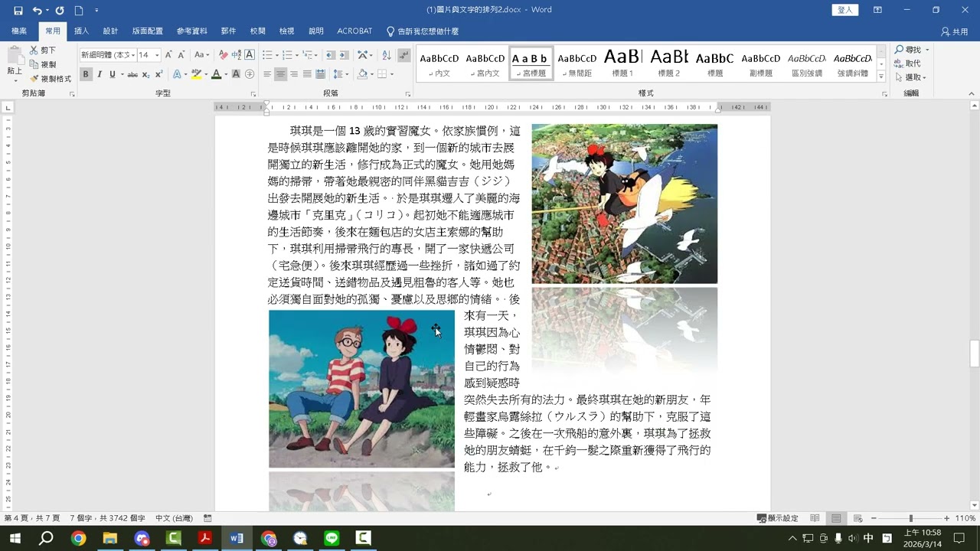The image size is (980, 551).
Task: Apply the 標題 1 heading style
Action: (x=623, y=64)
